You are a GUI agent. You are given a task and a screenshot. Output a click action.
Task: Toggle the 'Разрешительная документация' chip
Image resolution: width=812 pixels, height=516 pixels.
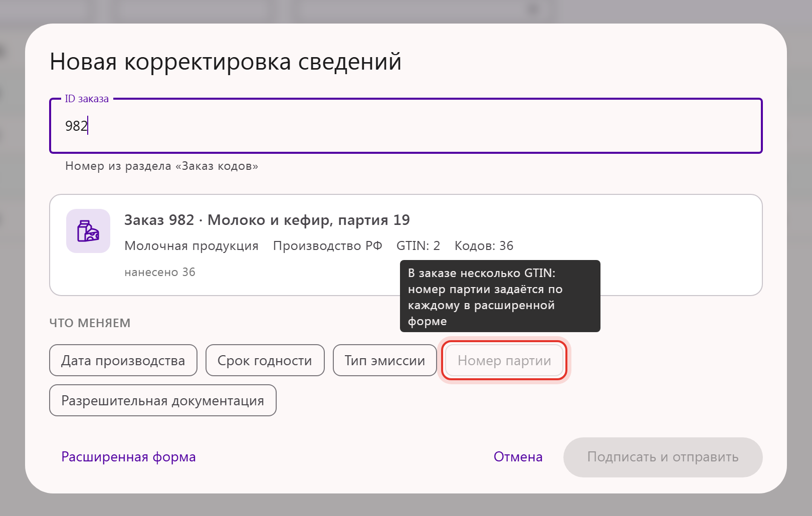[163, 400]
